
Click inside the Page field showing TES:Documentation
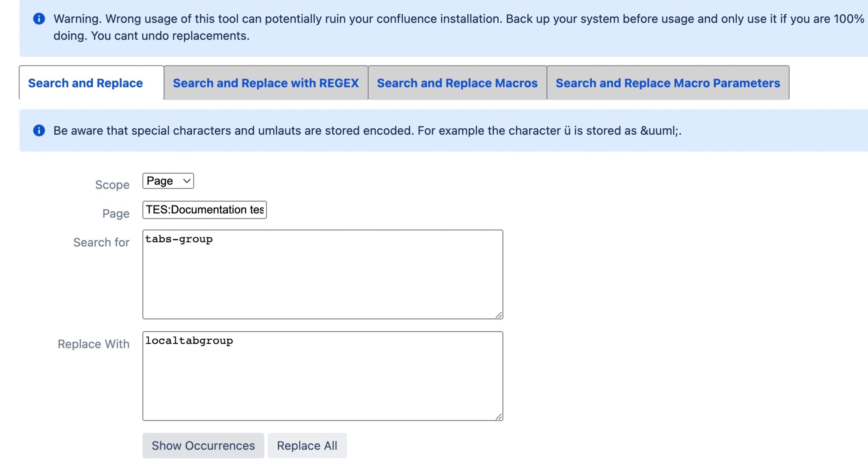click(204, 210)
